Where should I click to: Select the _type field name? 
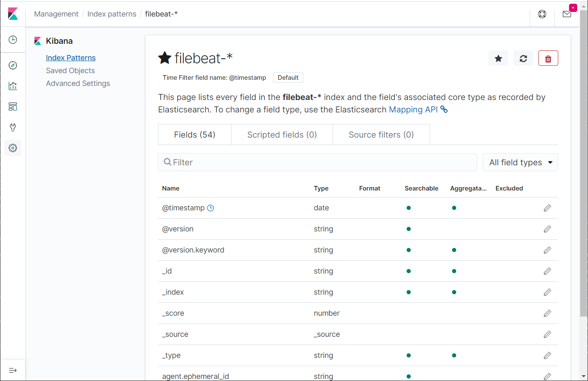(171, 355)
